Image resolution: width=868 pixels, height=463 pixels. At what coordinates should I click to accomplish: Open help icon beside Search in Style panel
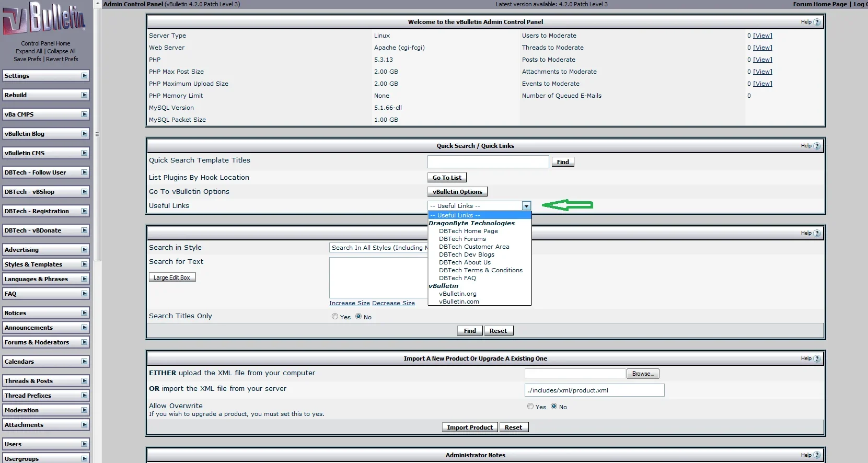(x=817, y=233)
